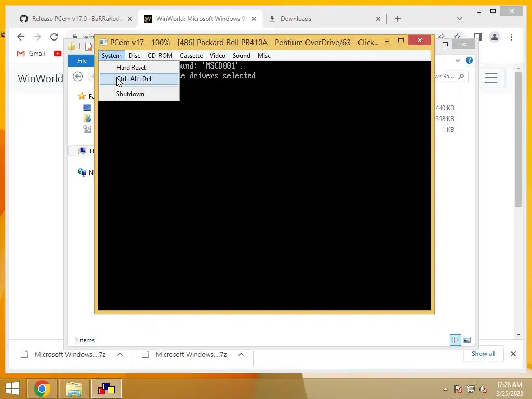Screen dimensions: 532x399
Task: Open the Gmail bookmark
Action: (31, 54)
